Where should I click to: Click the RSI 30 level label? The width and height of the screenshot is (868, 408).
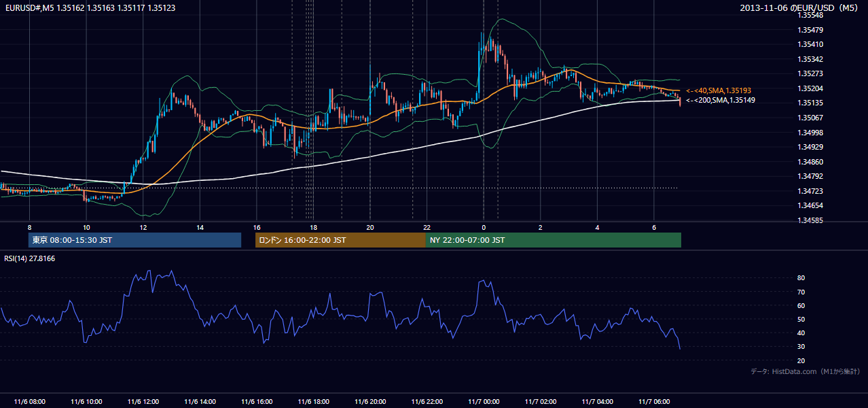(x=801, y=347)
